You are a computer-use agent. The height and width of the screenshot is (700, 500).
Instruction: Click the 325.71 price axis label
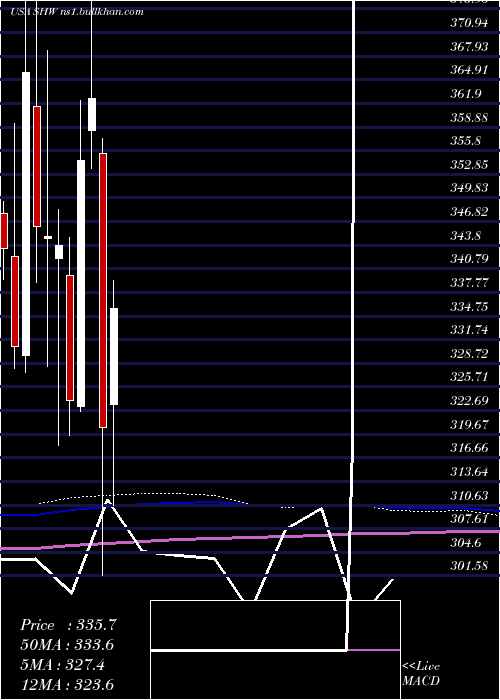pos(469,377)
